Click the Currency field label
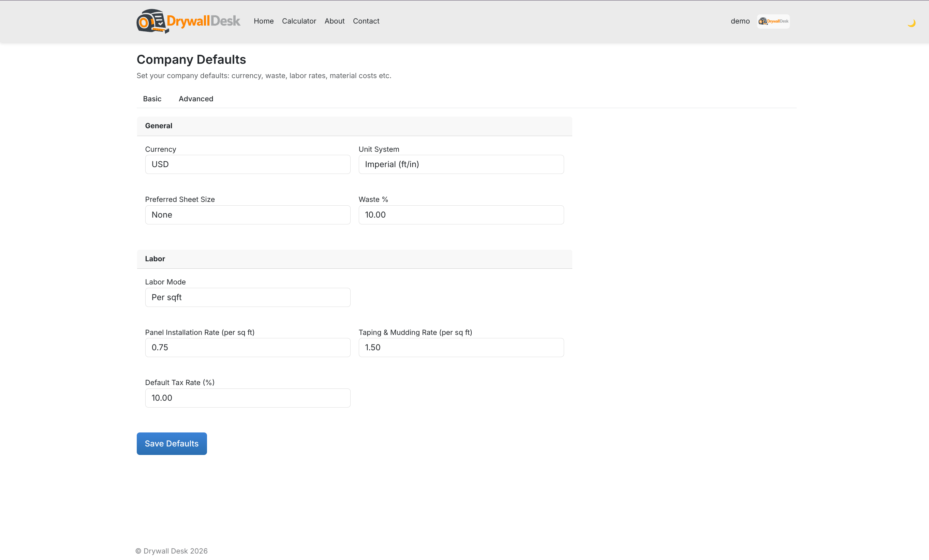929x560 pixels. [x=160, y=149]
